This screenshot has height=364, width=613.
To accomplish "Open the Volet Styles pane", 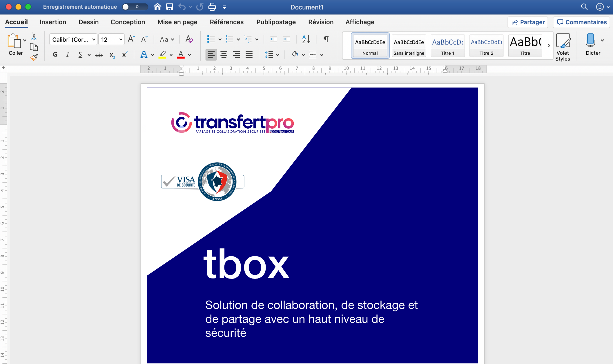I will pyautogui.click(x=563, y=47).
